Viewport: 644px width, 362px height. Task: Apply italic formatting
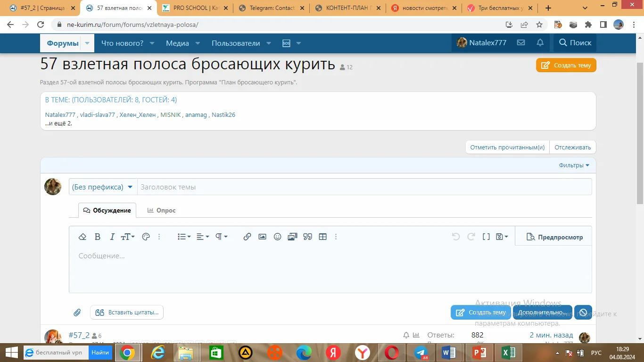[112, 237]
